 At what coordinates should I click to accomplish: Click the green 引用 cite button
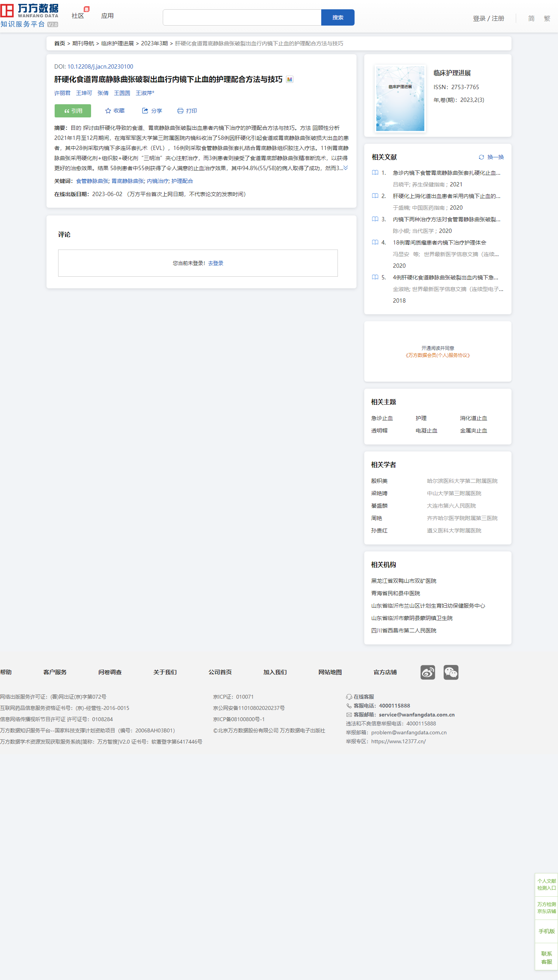tap(73, 111)
